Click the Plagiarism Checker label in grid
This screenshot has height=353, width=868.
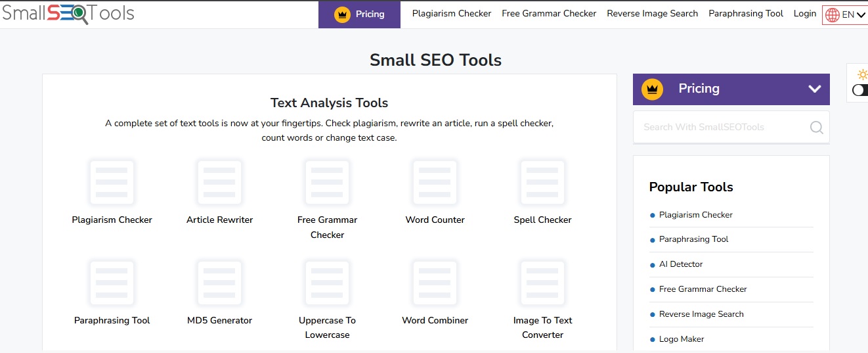[x=112, y=220]
